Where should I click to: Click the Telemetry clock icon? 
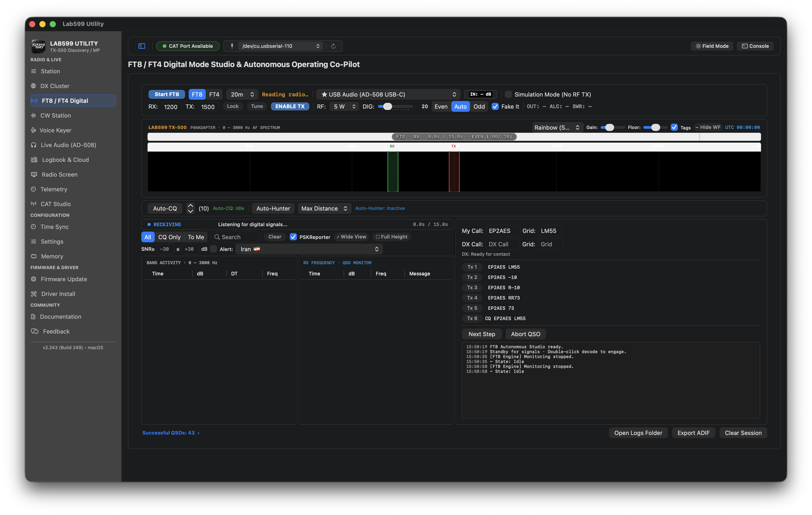pyautogui.click(x=33, y=189)
